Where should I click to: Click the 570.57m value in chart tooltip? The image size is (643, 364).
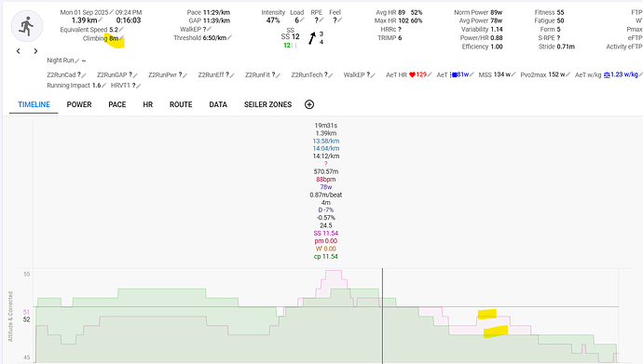point(326,171)
